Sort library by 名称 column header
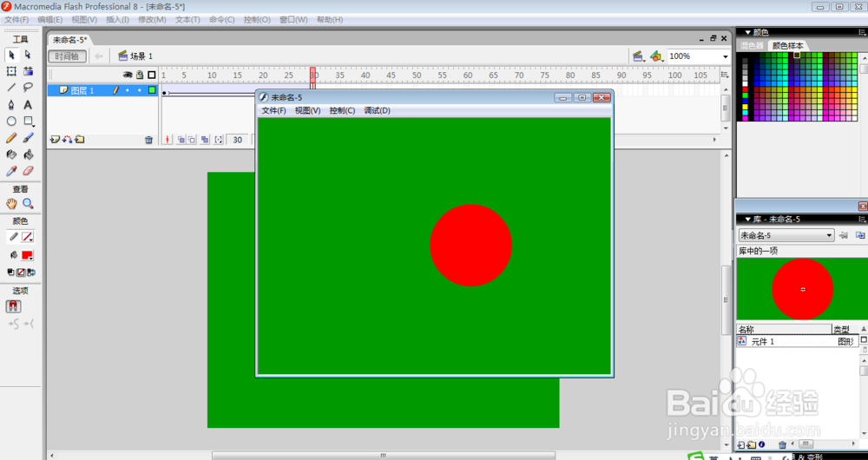This screenshot has width=868, height=460. (784, 329)
